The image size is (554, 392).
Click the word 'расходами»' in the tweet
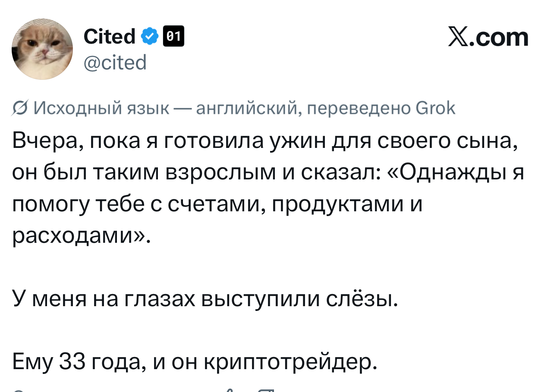click(81, 235)
